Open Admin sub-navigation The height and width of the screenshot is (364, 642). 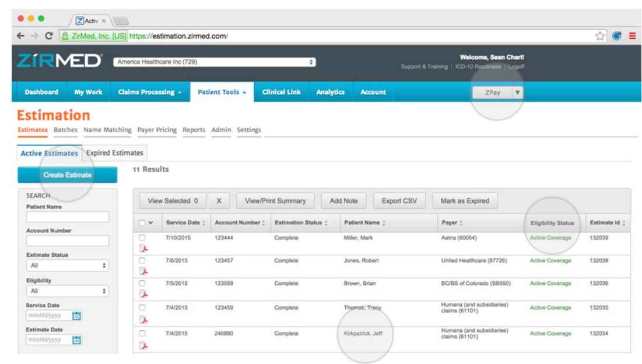221,130
